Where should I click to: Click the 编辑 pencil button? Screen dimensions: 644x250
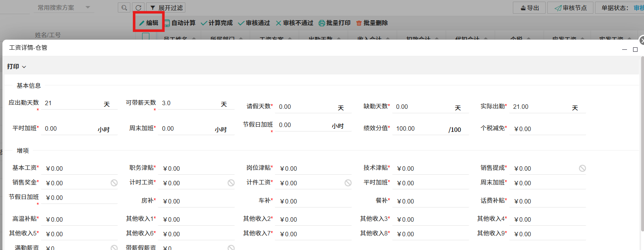click(149, 23)
